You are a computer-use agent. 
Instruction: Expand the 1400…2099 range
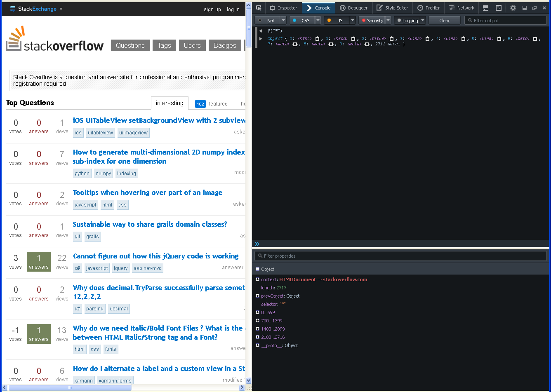(257, 329)
